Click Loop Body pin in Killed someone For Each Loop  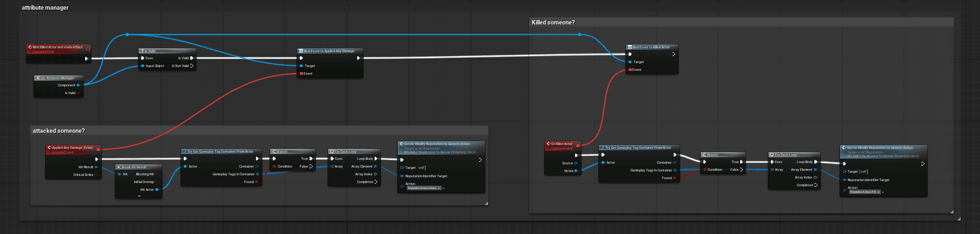[x=816, y=162]
